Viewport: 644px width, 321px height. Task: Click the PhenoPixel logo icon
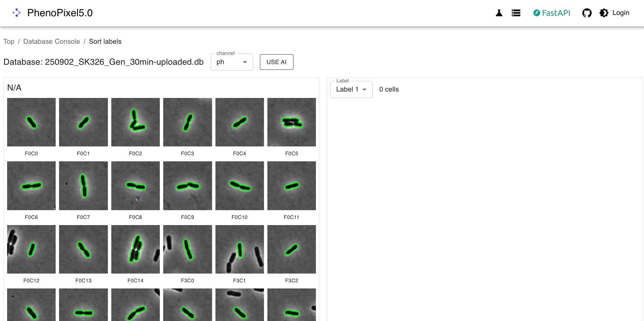coord(17,13)
